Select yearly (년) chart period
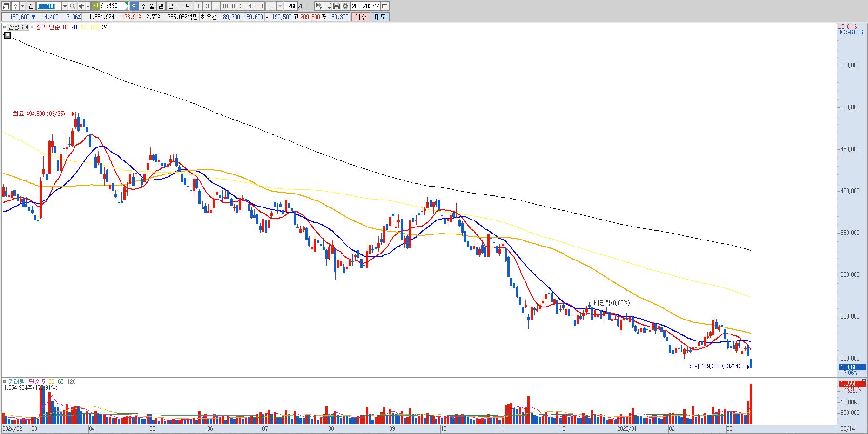 pyautogui.click(x=161, y=6)
